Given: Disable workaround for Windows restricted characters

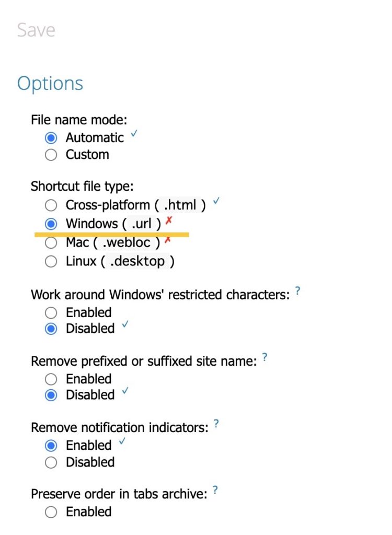Looking at the screenshot, I should tap(51, 329).
